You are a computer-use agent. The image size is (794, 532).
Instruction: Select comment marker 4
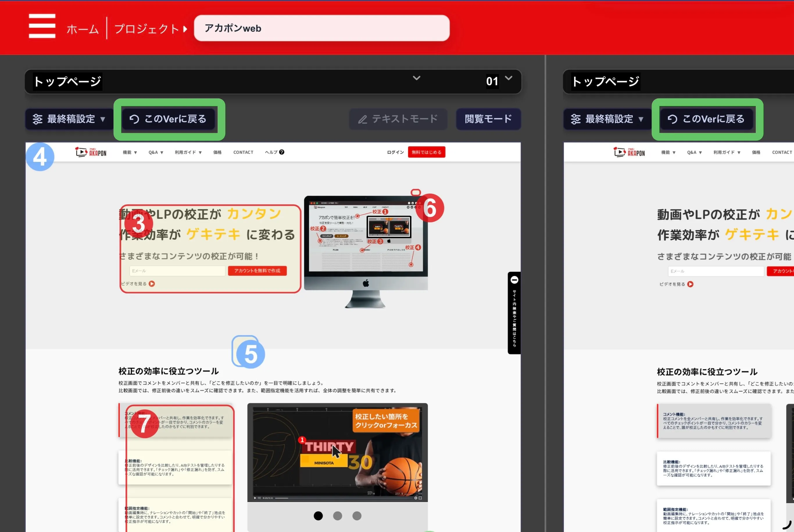(40, 157)
